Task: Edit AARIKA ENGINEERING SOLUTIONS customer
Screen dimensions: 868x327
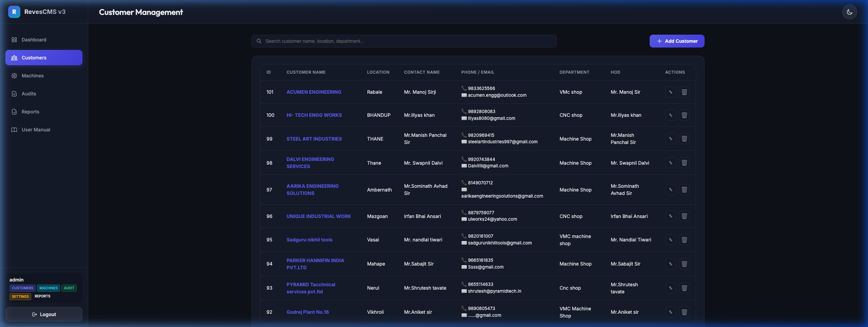Action: coord(670,189)
